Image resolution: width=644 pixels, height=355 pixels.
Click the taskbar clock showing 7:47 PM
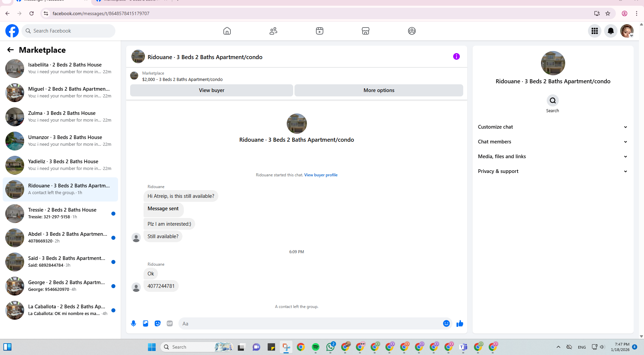(620, 347)
